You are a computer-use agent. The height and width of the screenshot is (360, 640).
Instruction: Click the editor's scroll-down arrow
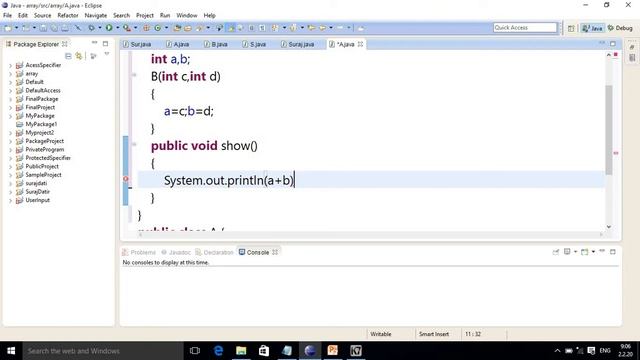[x=609, y=227]
